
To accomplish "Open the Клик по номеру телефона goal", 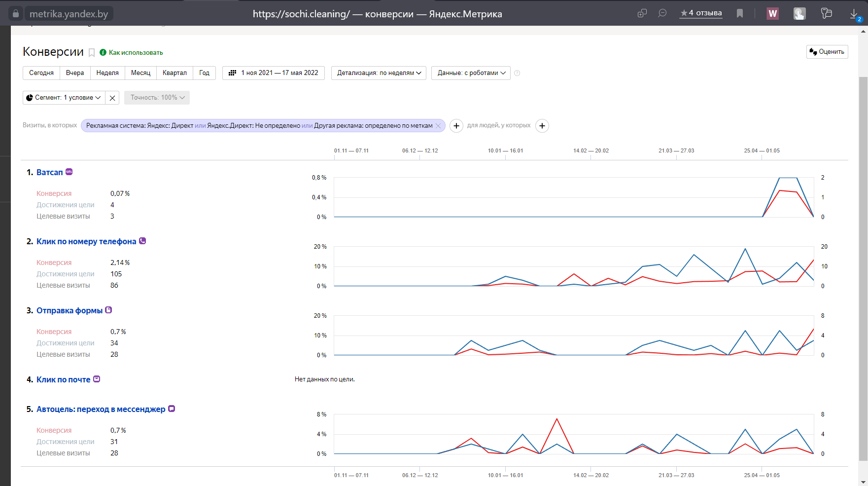I will pos(86,241).
